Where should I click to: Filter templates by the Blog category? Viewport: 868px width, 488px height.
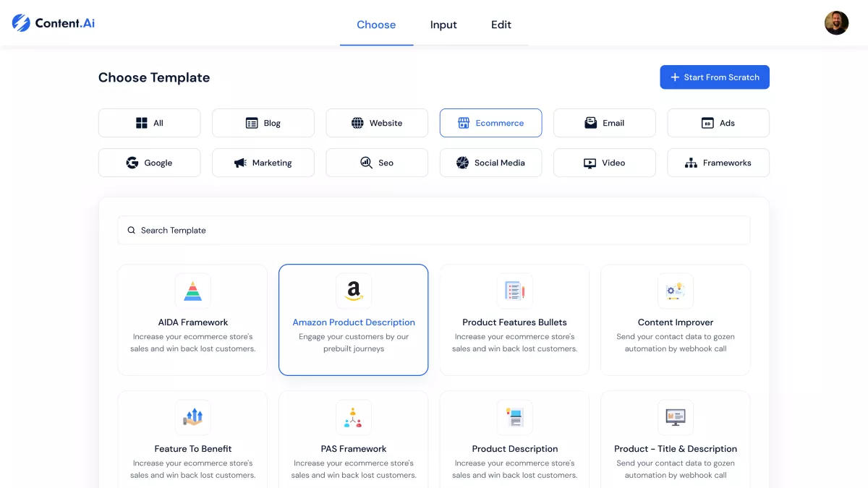(x=263, y=123)
